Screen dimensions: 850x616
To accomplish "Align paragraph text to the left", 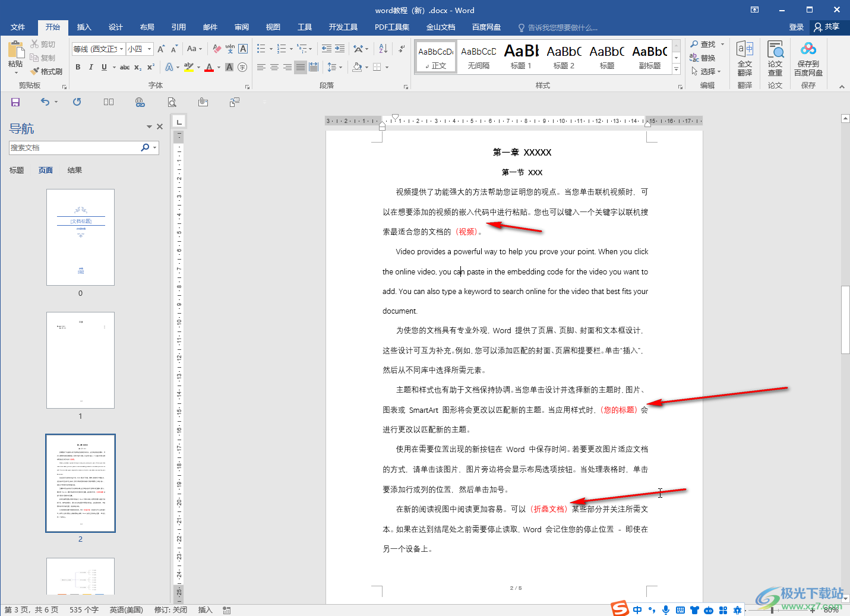I will pyautogui.click(x=261, y=67).
